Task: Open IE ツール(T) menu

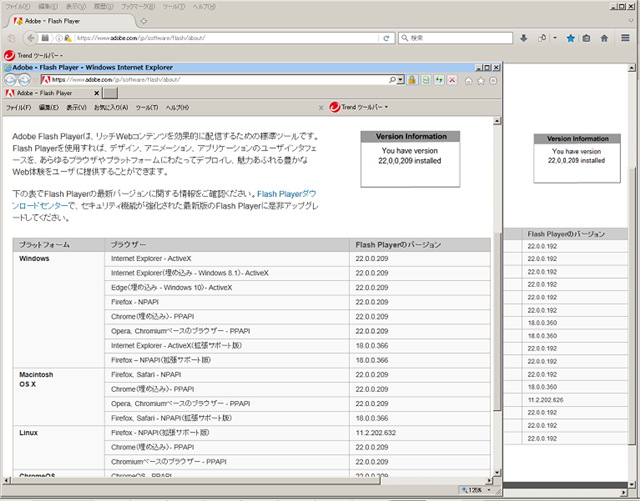Action: pos(147,107)
